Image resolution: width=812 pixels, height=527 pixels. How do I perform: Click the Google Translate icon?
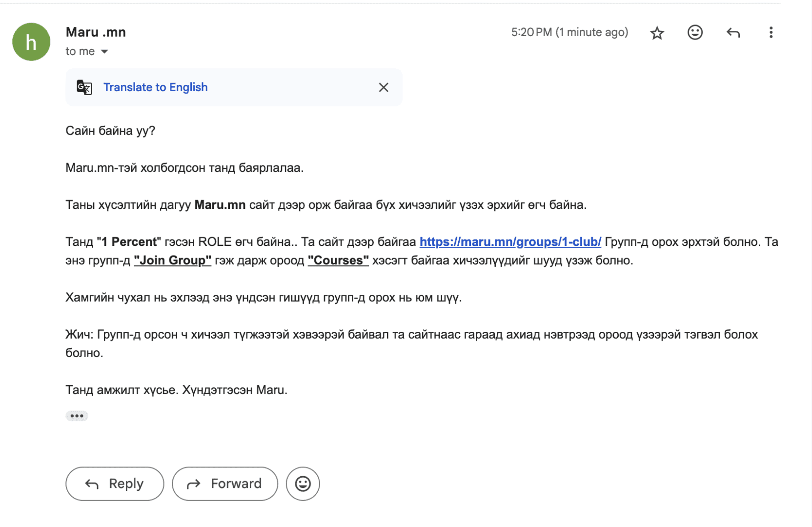84,87
